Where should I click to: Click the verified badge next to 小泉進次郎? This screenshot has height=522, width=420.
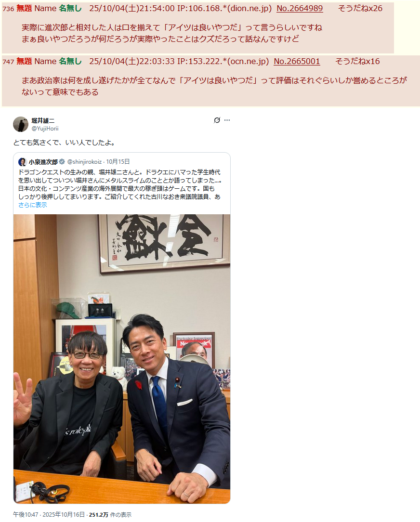[62, 162]
